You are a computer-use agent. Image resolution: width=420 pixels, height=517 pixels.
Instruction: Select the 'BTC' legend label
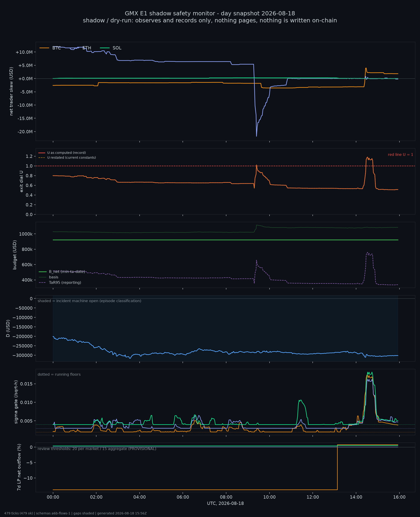pos(57,48)
